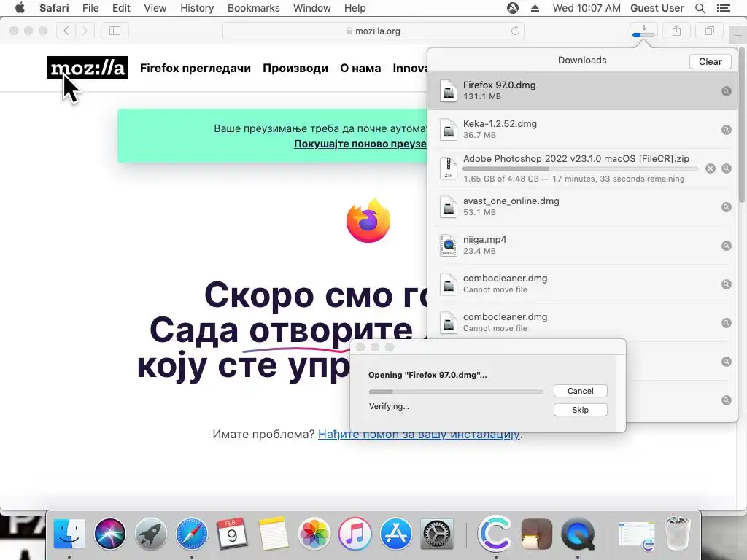Open the History menu

[197, 8]
